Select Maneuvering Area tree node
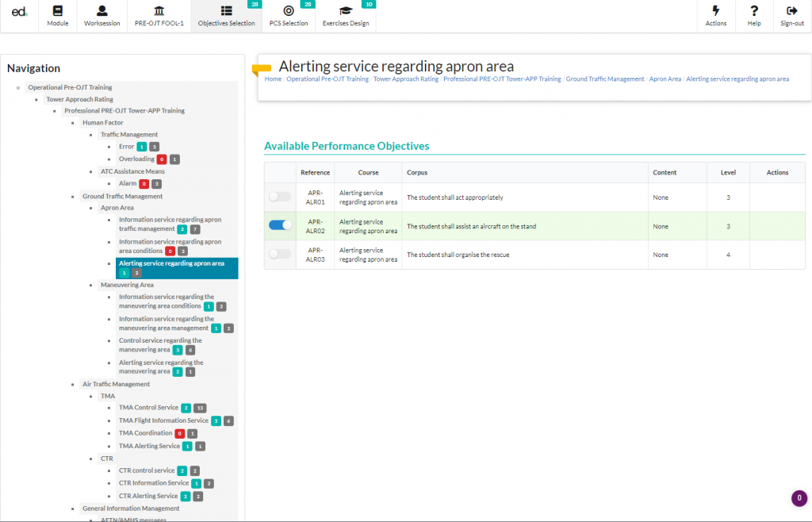 pyautogui.click(x=127, y=285)
